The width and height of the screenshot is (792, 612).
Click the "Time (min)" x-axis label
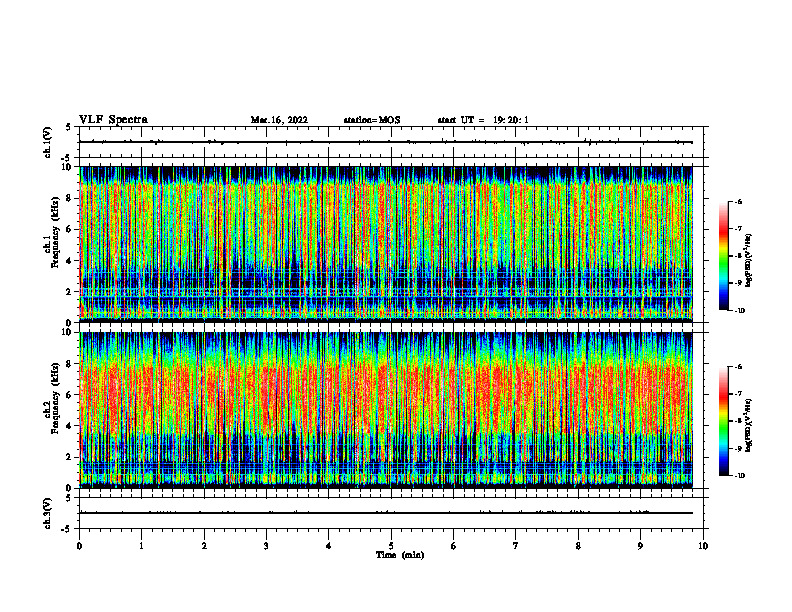point(400,555)
